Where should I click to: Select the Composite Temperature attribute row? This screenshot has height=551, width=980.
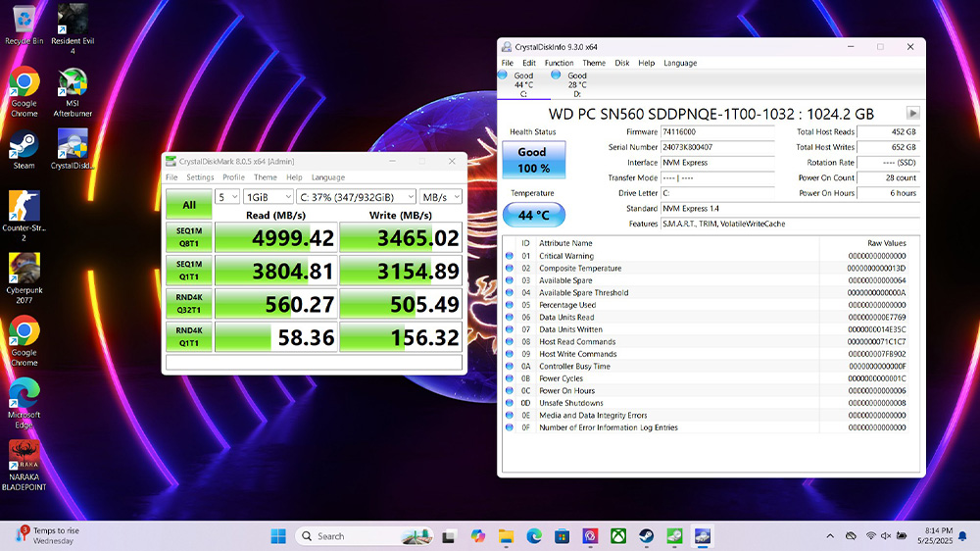click(x=710, y=269)
